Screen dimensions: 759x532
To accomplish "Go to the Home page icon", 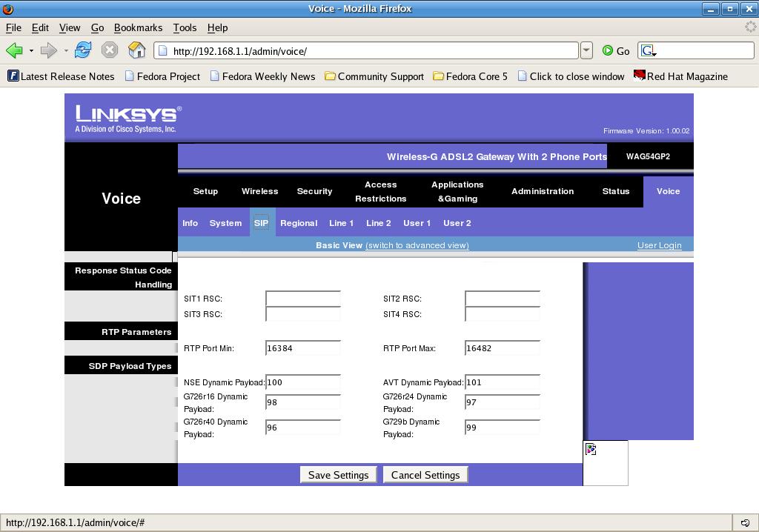I will [136, 50].
